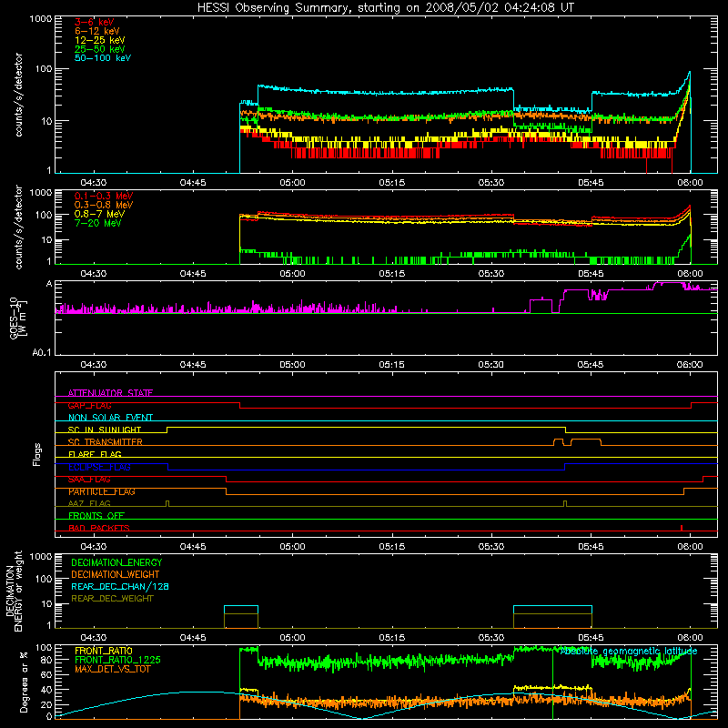Image resolution: width=728 pixels, height=728 pixels.
Task: Click the 04:30 tick under the keV panel
Action: [94, 183]
